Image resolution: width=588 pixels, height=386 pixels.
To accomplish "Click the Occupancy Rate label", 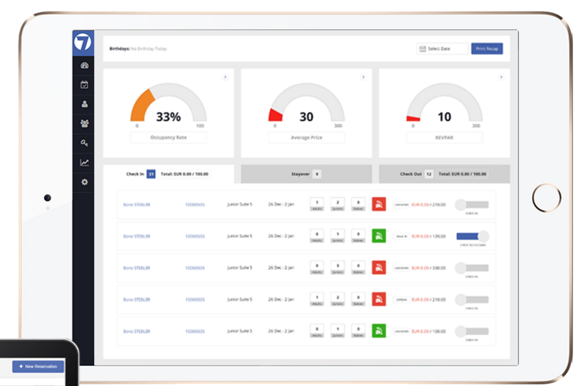I will click(169, 137).
